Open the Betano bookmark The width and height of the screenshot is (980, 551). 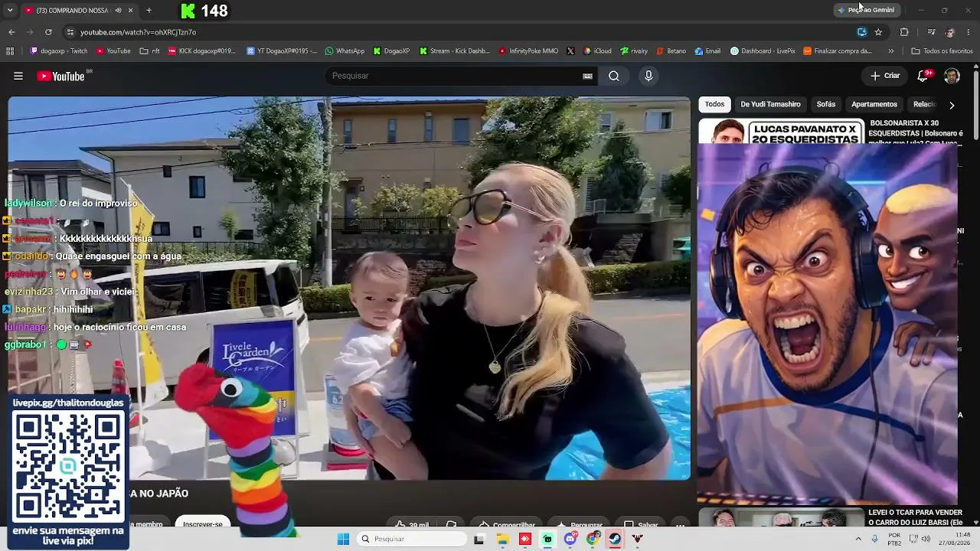pyautogui.click(x=671, y=51)
